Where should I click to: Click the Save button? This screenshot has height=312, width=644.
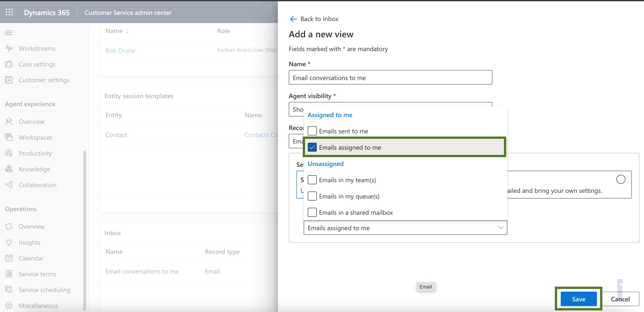click(579, 299)
